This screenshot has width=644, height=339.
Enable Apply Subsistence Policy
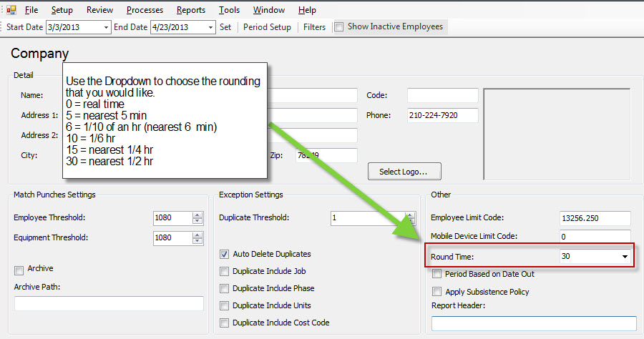[x=437, y=292]
